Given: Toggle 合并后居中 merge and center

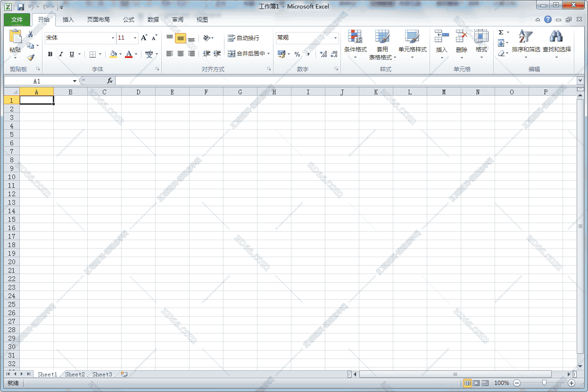Looking at the screenshot, I should (x=246, y=53).
